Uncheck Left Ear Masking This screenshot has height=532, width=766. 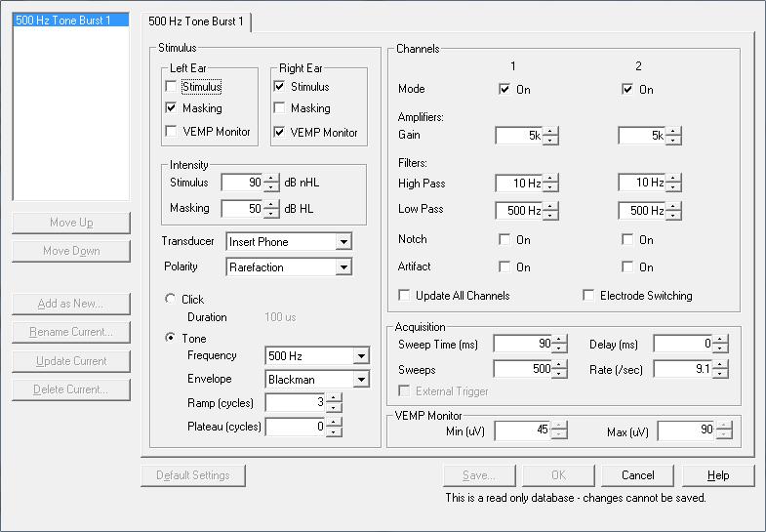(x=171, y=108)
